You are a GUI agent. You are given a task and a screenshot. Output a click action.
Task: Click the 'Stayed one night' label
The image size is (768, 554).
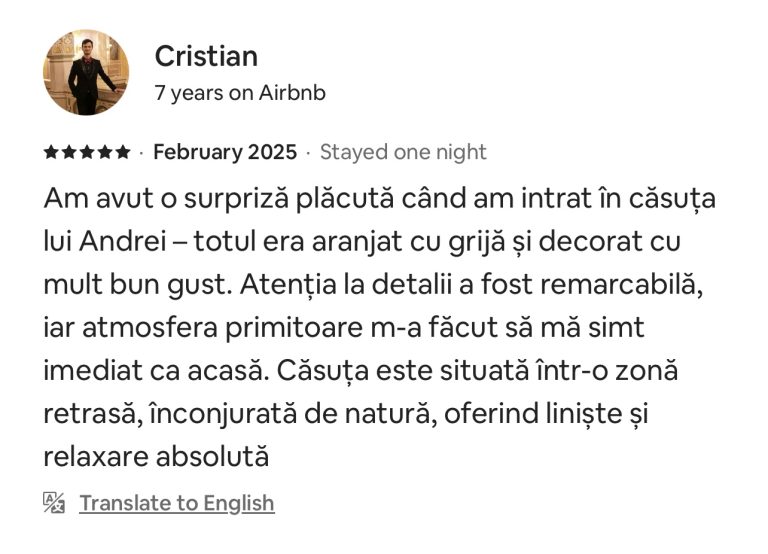tap(403, 152)
